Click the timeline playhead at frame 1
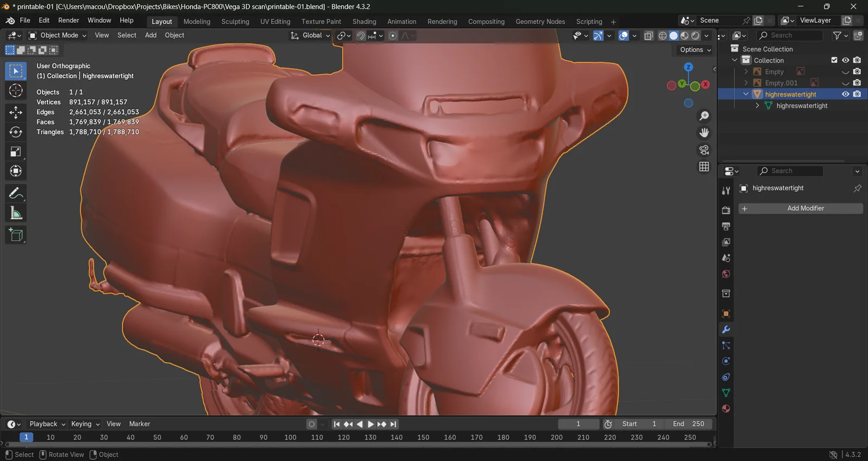Screen dimensions: 868x461 tap(26, 437)
